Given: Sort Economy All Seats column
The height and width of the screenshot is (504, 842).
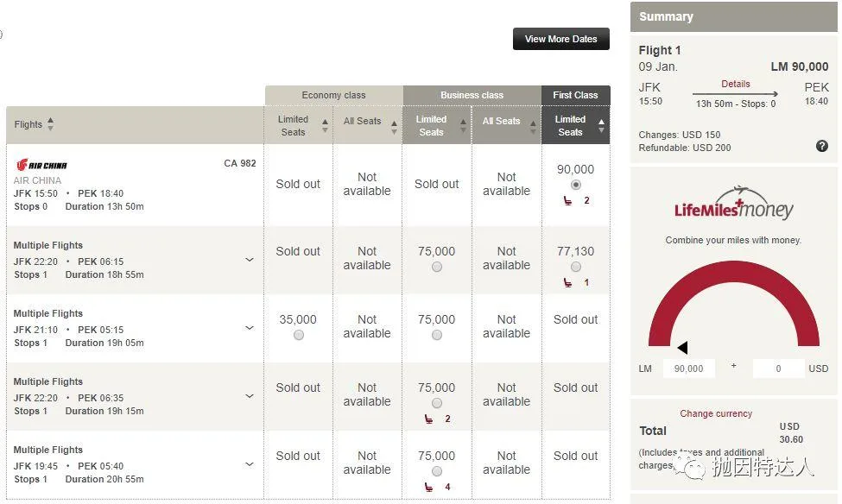Looking at the screenshot, I should click(394, 127).
